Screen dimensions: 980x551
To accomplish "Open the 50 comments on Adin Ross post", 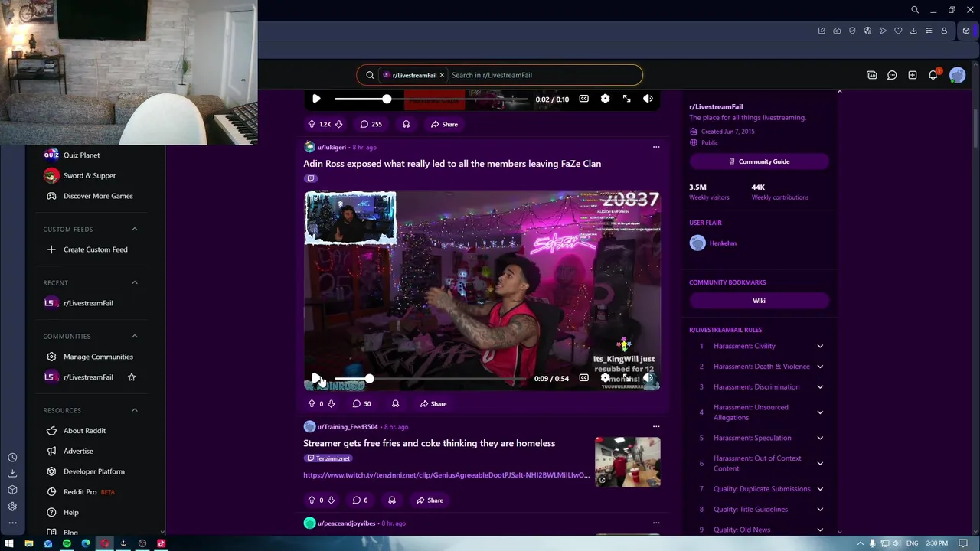I will pos(361,403).
